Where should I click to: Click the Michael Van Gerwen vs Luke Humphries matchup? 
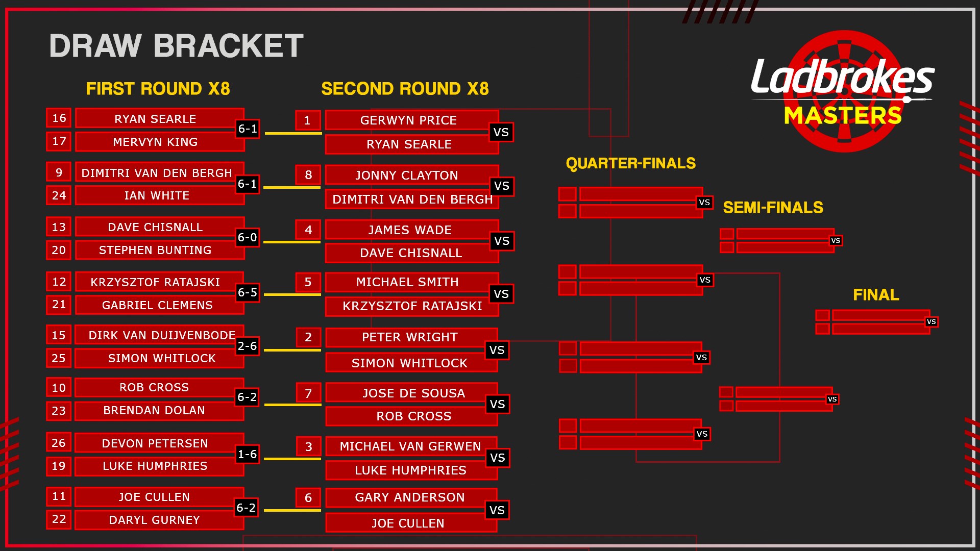[x=409, y=457]
